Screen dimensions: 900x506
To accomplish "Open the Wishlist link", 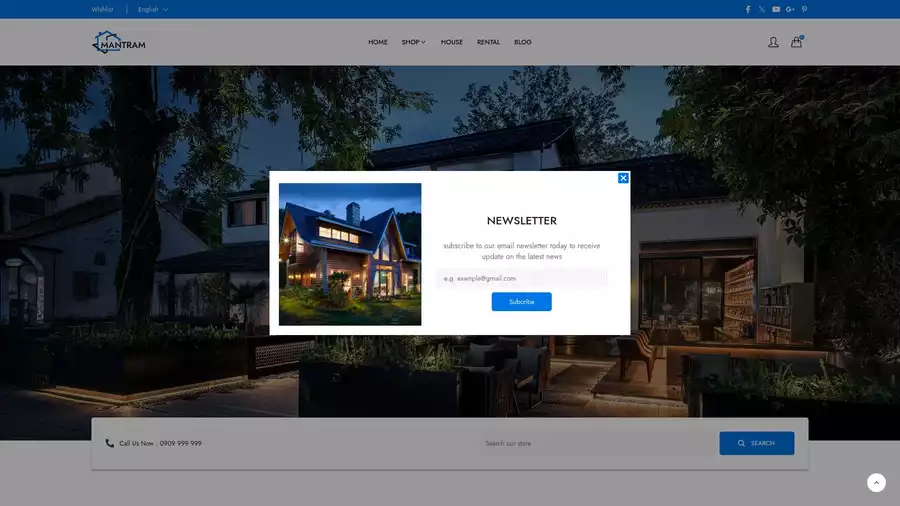I will tap(102, 9).
